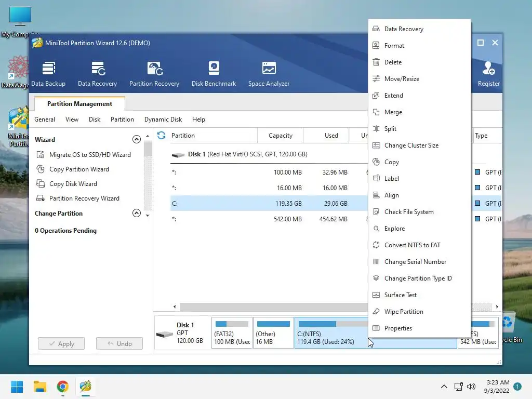Open the General menu

(45, 119)
